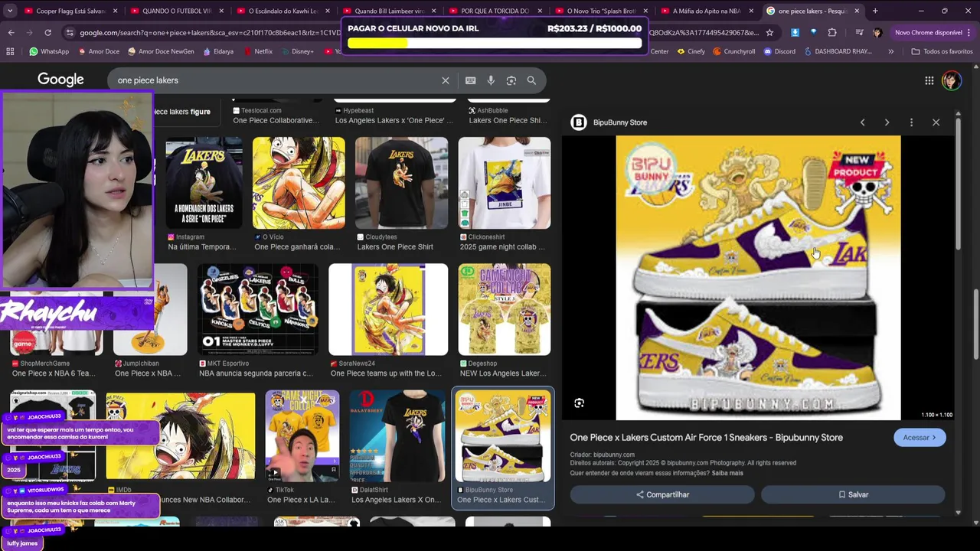Image resolution: width=980 pixels, height=551 pixels.
Task: Start voice search with microphone icon
Action: 491,80
